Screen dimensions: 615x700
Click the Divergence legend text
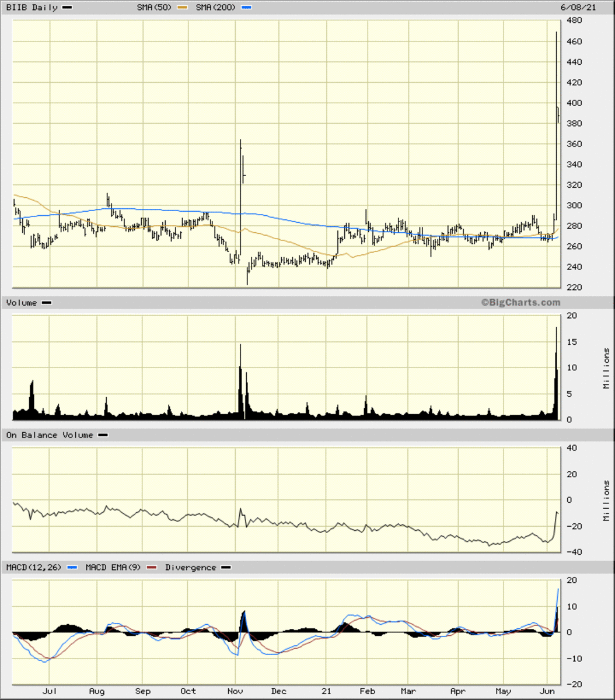[190, 568]
